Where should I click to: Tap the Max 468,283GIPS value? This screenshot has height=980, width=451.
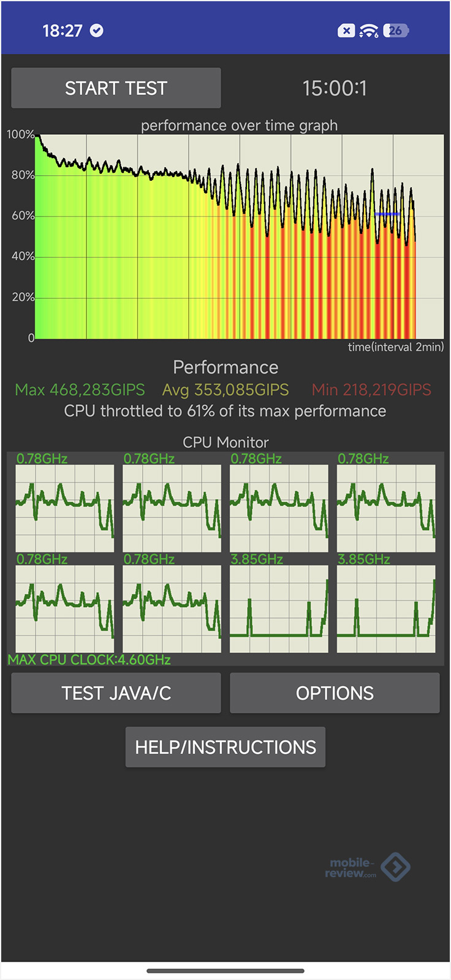pyautogui.click(x=80, y=390)
